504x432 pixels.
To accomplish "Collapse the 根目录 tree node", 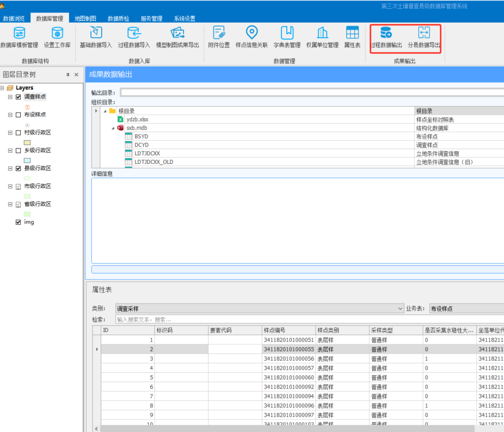I will 105,111.
